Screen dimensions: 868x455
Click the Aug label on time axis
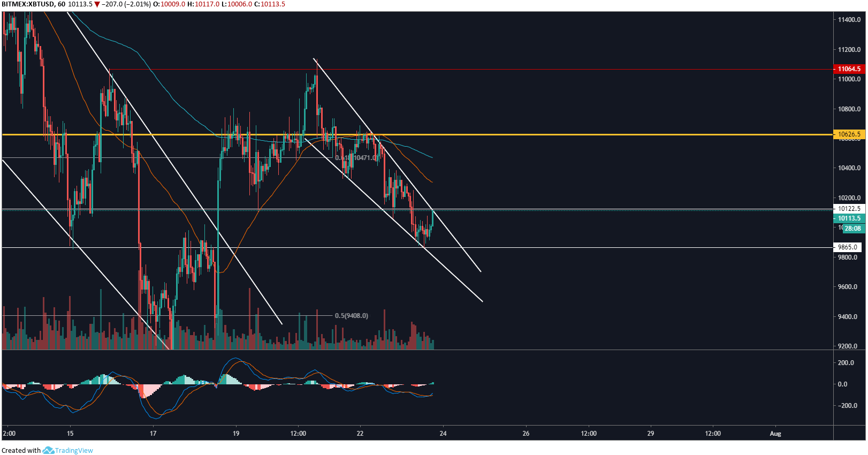pyautogui.click(x=775, y=434)
